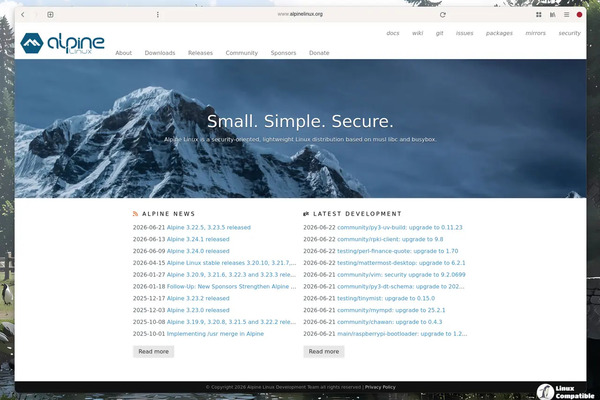The width and height of the screenshot is (600, 400).
Task: Go to the security link
Action: (x=569, y=33)
